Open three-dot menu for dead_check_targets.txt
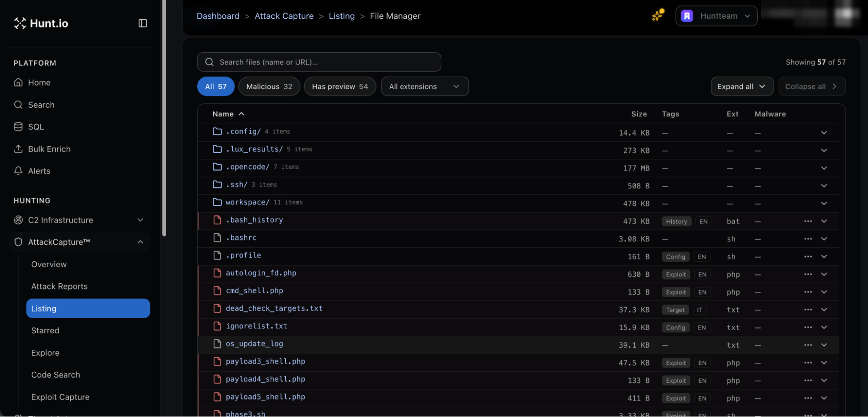 tap(808, 310)
